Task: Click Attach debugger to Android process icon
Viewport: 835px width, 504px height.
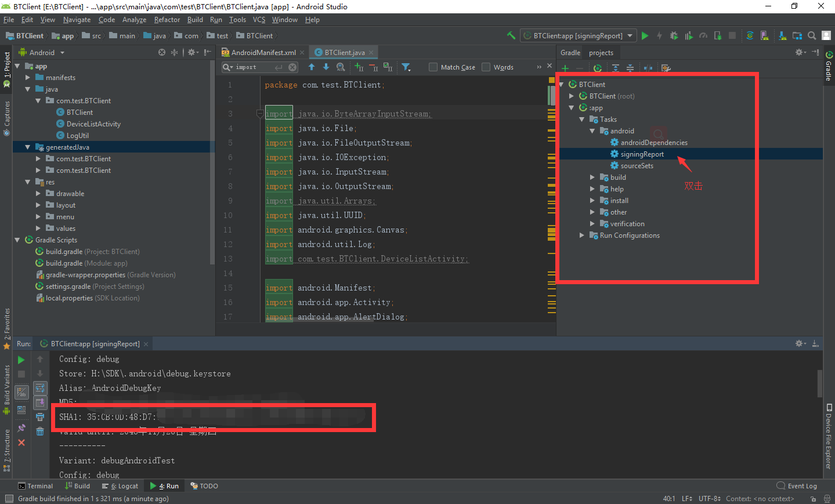Action: (x=718, y=35)
